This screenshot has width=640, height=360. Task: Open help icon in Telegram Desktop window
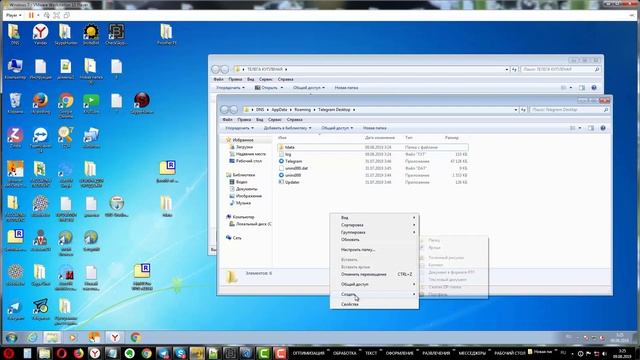click(x=603, y=128)
